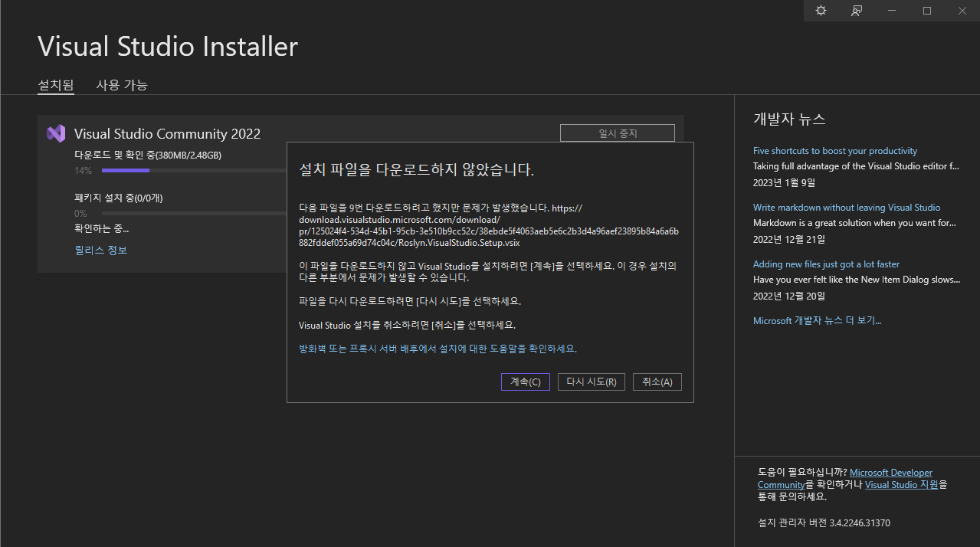Screen dimensions: 980x547
Task: Click the 'Markdown is a great solution' summary text
Action: coord(854,223)
